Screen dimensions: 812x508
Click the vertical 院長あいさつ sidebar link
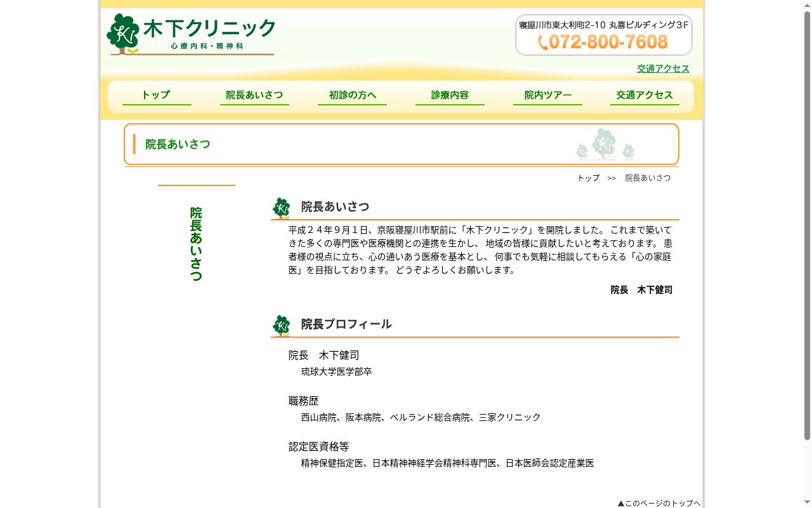click(196, 244)
